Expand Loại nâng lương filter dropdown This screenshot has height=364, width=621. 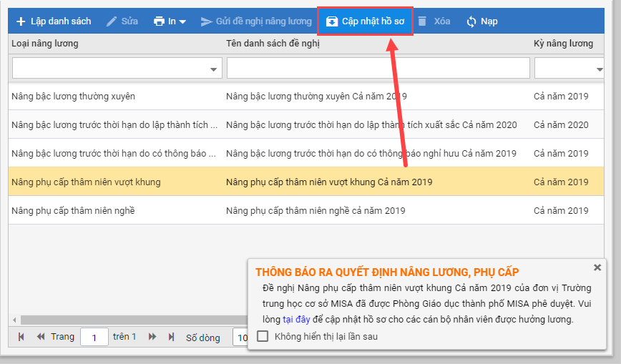pos(213,69)
